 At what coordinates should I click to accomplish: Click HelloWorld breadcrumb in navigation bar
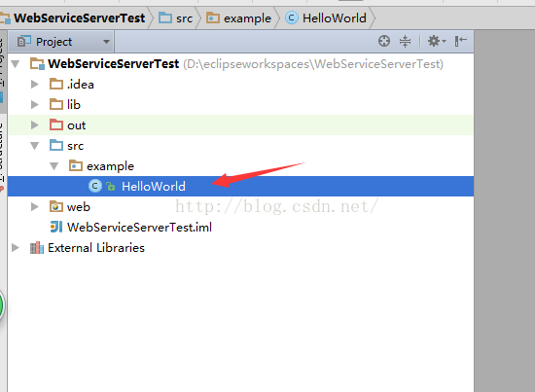coord(335,18)
